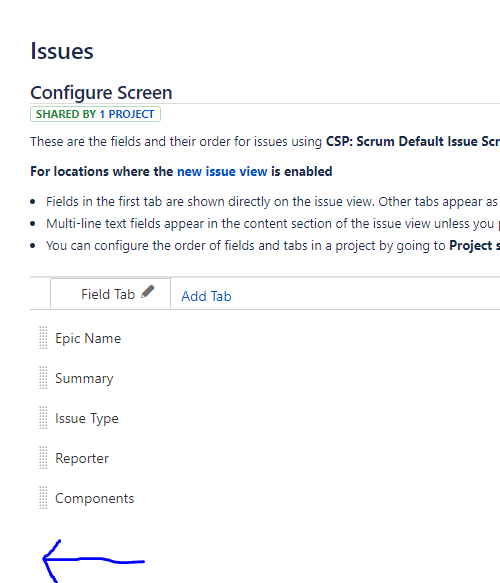Click the 1 PROJECT shared link
The image size is (500, 583).
coord(127,114)
